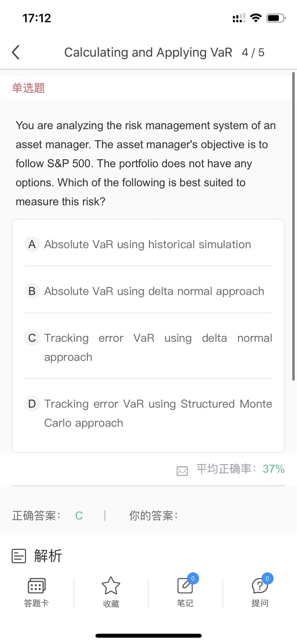Viewport: 297px width, 644px height.
Task: Open the answer card icon 答题卡
Action: click(36, 586)
